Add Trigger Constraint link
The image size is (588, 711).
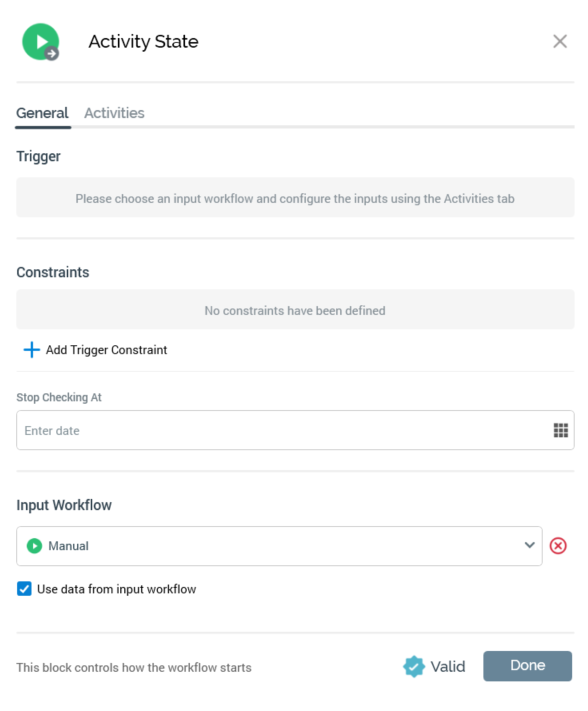click(x=106, y=350)
